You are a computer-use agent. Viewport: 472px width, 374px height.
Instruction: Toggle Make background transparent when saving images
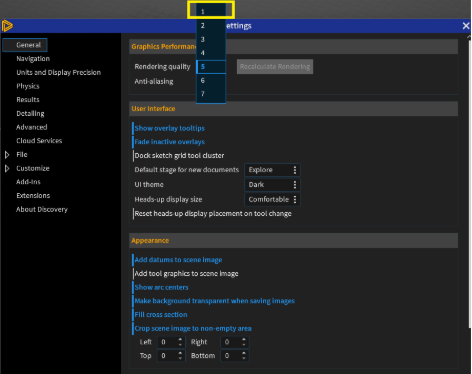click(214, 301)
